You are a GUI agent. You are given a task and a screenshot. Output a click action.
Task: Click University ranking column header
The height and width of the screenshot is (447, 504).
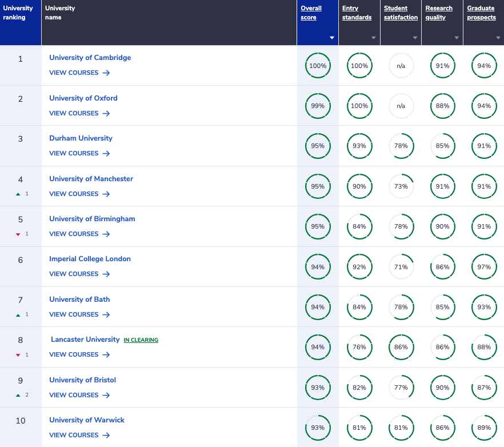coord(21,22)
